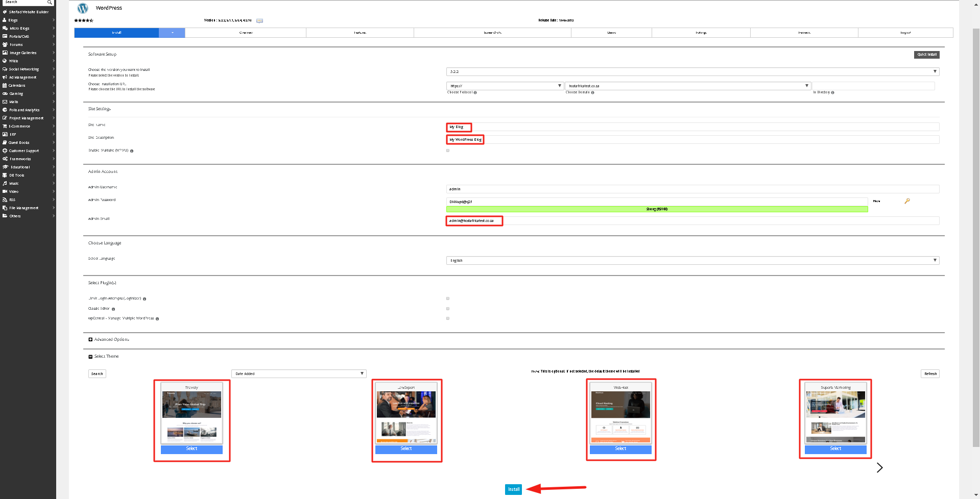Image resolution: width=980 pixels, height=499 pixels.
Task: Switch to the Import tab
Action: tap(905, 33)
